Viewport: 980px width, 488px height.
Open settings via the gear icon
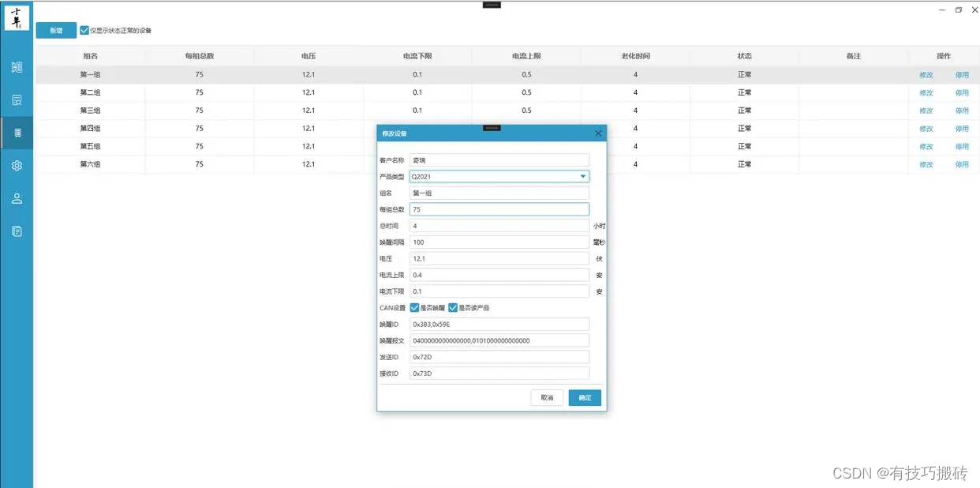17,166
